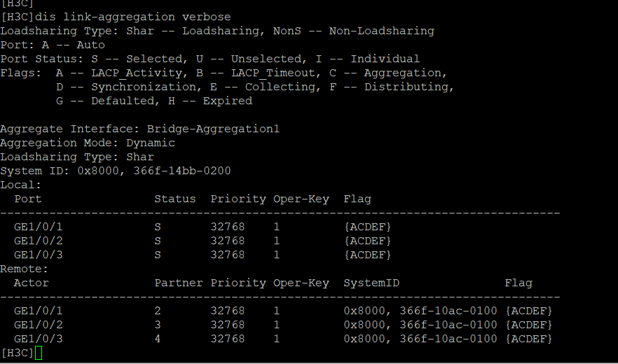Click the "Status" column header
This screenshot has height=364, width=618.
[x=174, y=199]
